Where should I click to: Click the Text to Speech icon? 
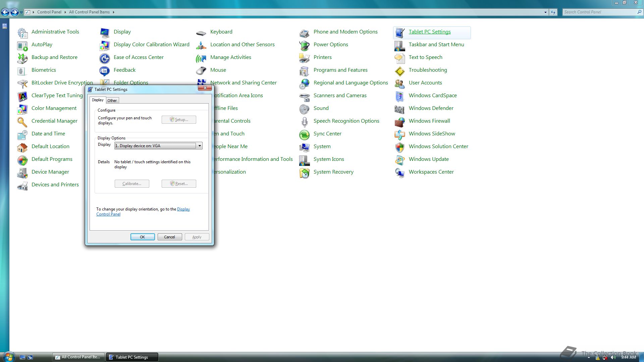pos(400,58)
